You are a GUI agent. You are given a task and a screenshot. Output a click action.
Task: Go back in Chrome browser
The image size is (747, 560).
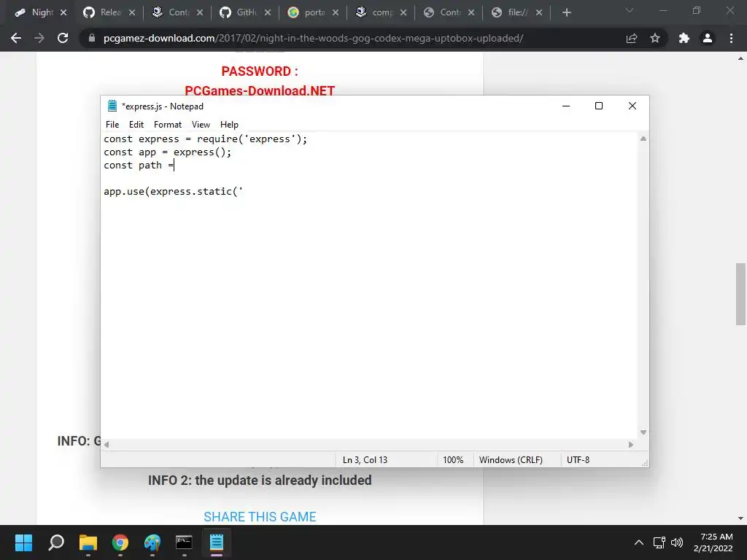(x=16, y=38)
